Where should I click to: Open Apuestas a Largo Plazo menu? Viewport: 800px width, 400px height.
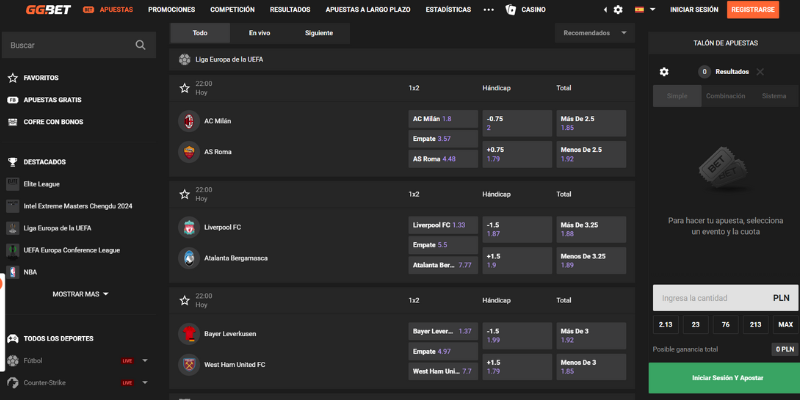pos(368,10)
